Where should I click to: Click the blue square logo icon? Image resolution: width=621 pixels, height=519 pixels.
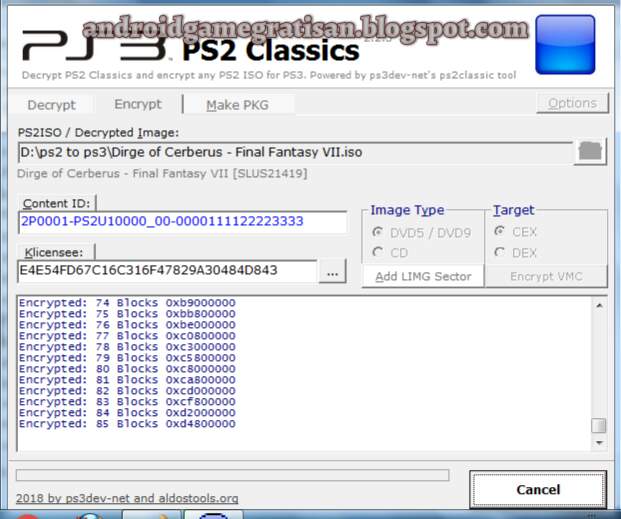(565, 44)
